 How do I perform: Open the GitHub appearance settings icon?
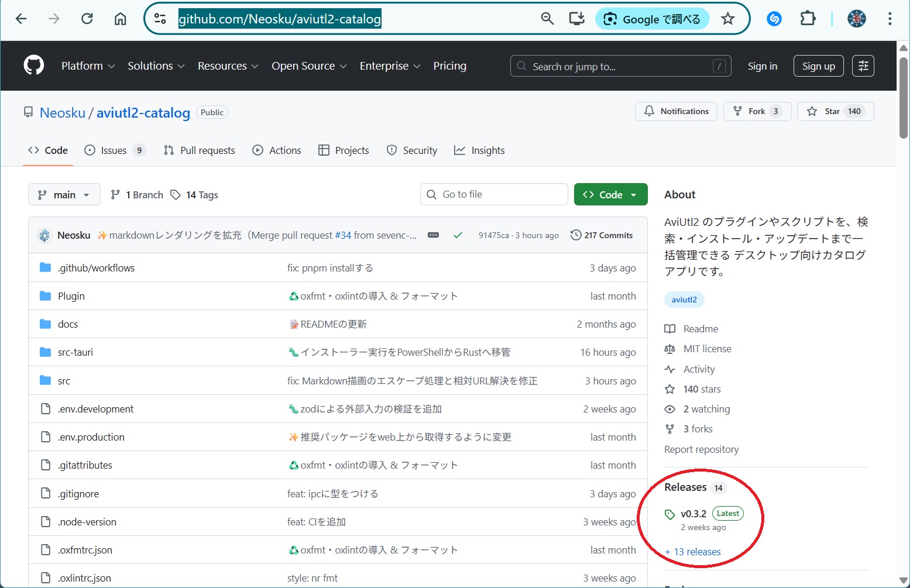coord(863,66)
